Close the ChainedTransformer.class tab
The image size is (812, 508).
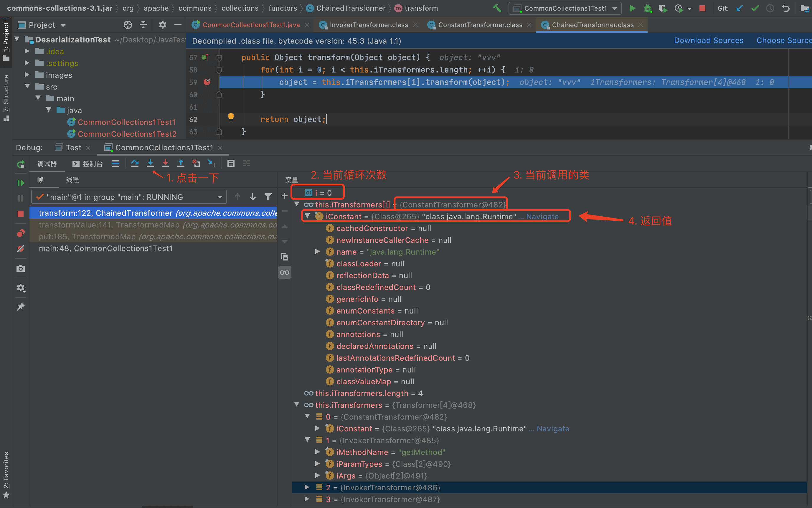(640, 25)
